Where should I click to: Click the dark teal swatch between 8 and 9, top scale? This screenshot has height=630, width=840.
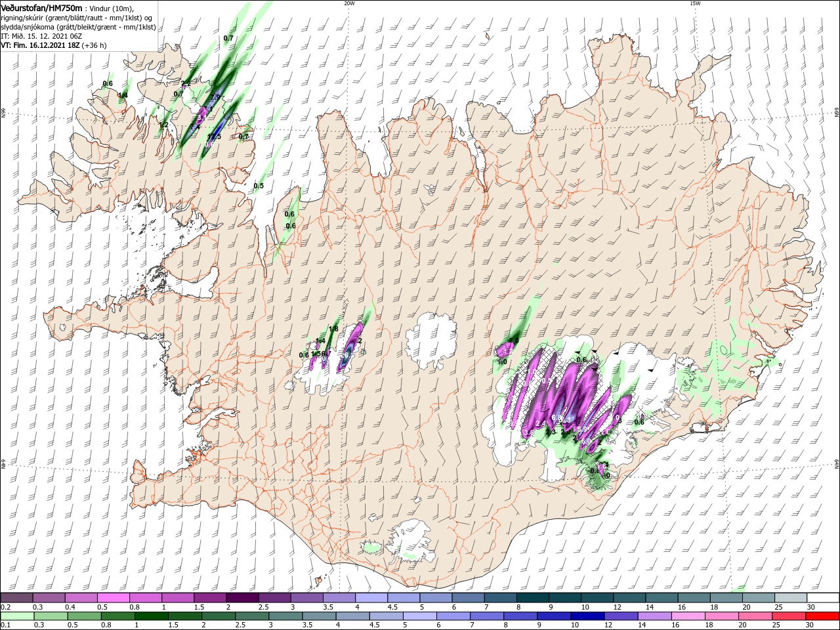(532, 597)
